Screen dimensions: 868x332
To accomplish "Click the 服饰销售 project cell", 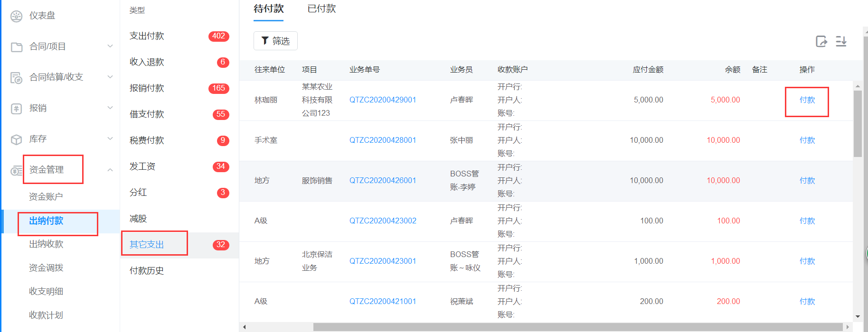I will [317, 181].
